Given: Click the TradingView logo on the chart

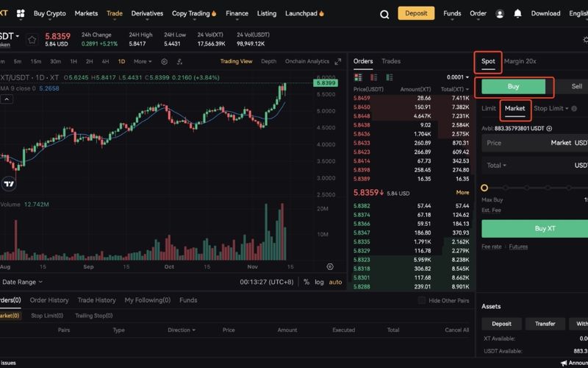Looking at the screenshot, I should (9, 184).
